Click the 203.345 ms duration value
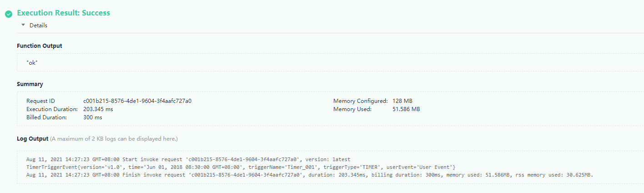The width and height of the screenshot is (644, 193). coord(98,109)
